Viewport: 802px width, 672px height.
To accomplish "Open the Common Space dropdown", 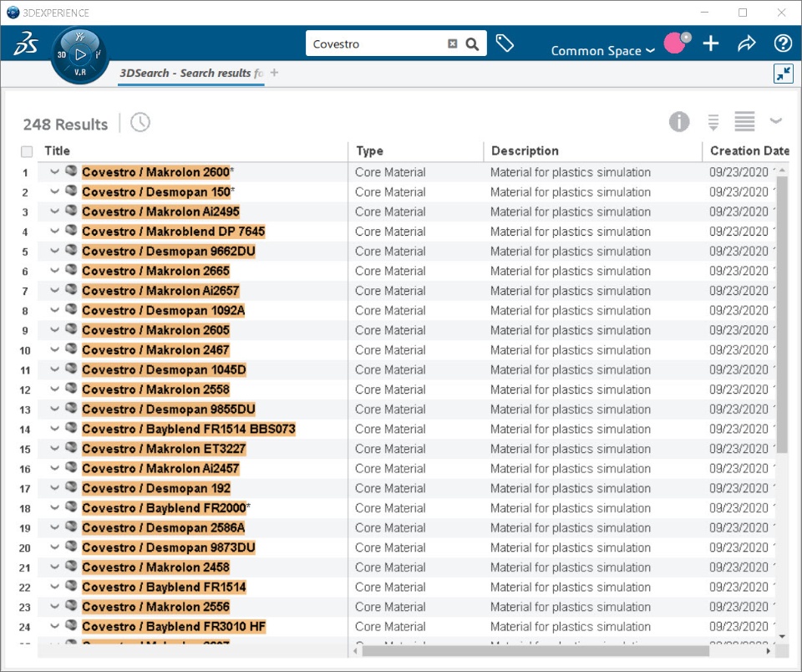I will point(602,51).
